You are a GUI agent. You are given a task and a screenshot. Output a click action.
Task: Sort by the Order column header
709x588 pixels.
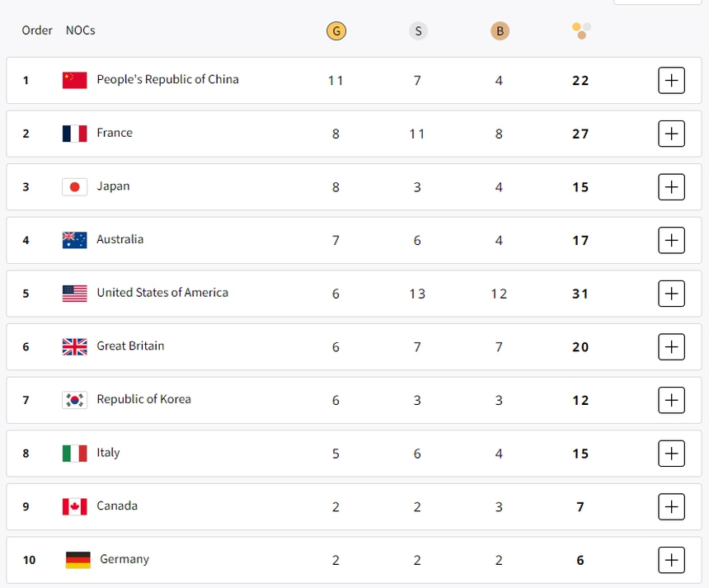click(37, 31)
